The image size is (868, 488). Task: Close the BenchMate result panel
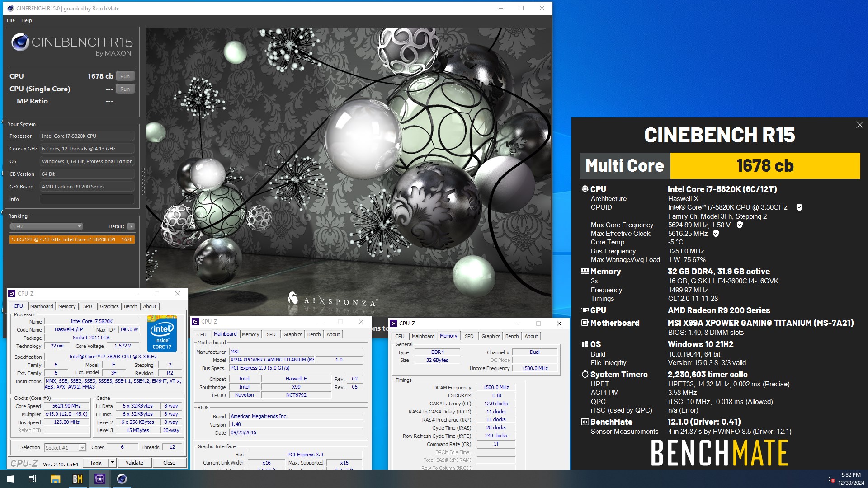tap(859, 125)
